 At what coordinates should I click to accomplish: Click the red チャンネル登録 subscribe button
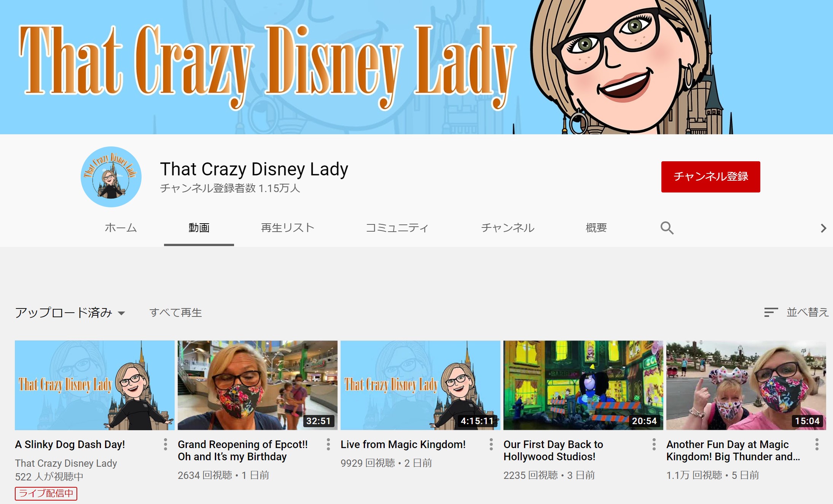(x=710, y=176)
